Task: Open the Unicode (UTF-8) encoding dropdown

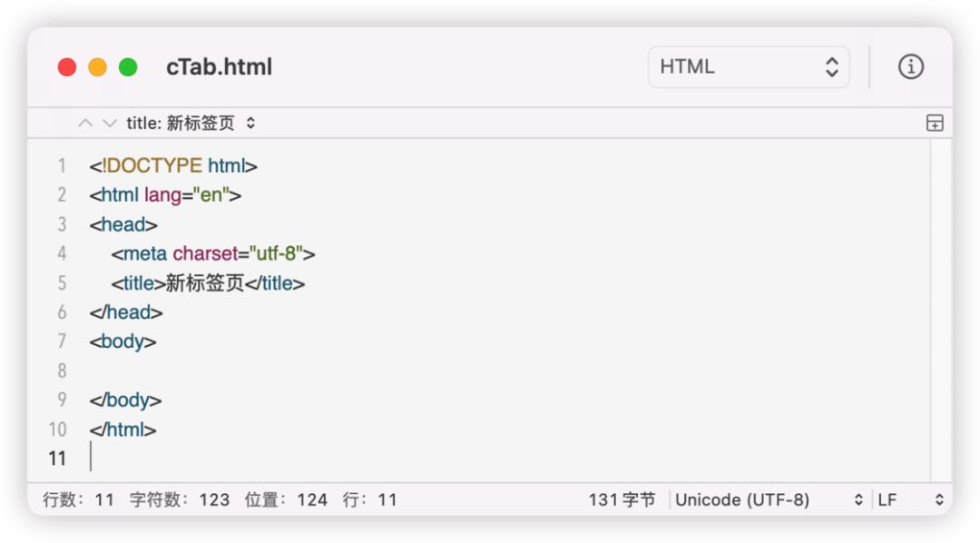Action: pos(769,499)
